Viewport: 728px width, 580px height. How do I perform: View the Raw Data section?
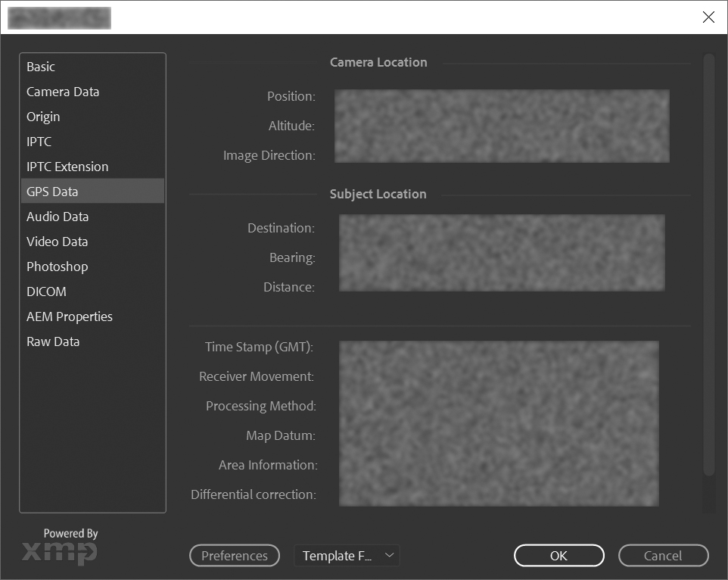53,341
